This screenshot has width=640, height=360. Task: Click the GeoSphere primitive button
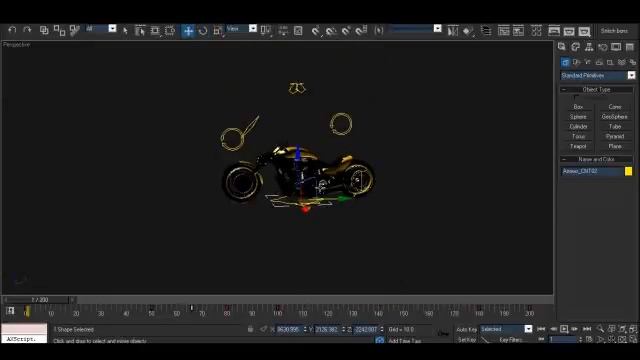click(615, 117)
